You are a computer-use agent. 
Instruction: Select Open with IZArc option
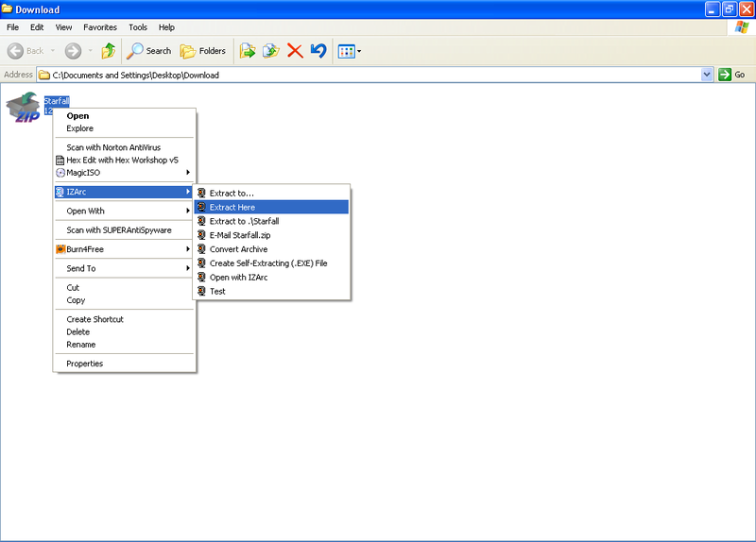(271, 277)
